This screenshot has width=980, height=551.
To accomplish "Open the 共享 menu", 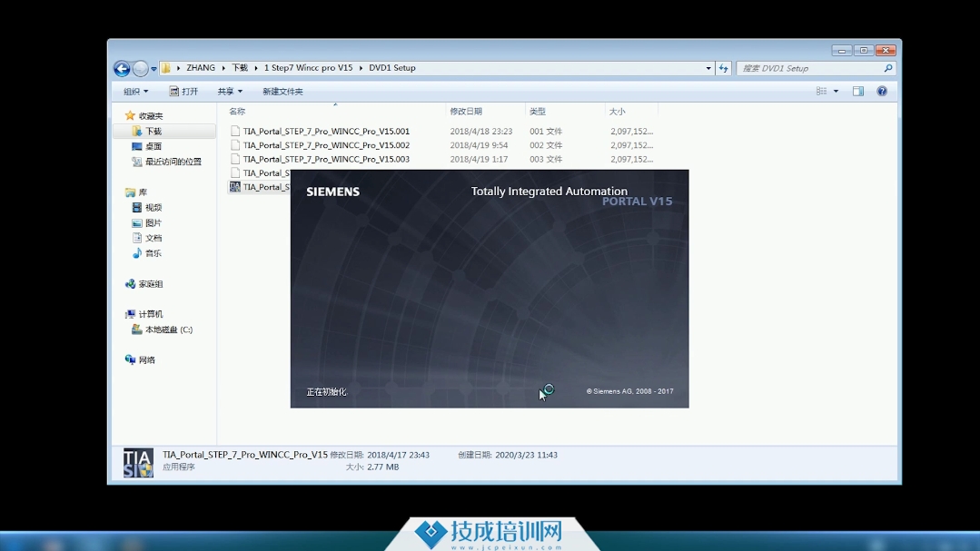I will (x=230, y=91).
